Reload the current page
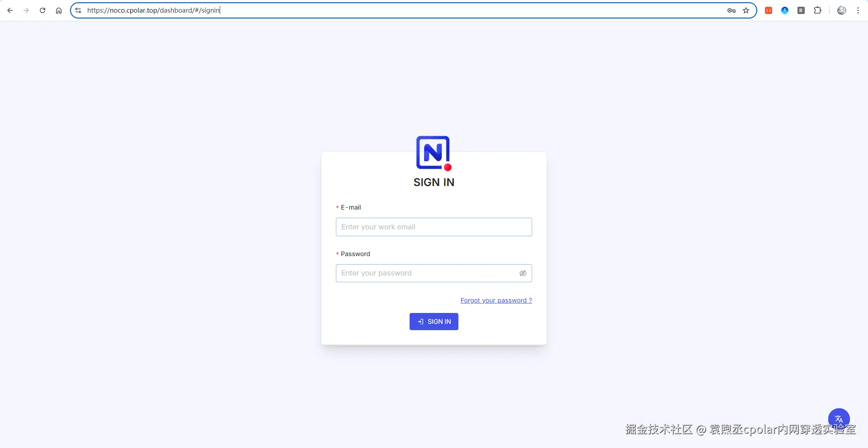Viewport: 868px width, 448px height. (42, 10)
